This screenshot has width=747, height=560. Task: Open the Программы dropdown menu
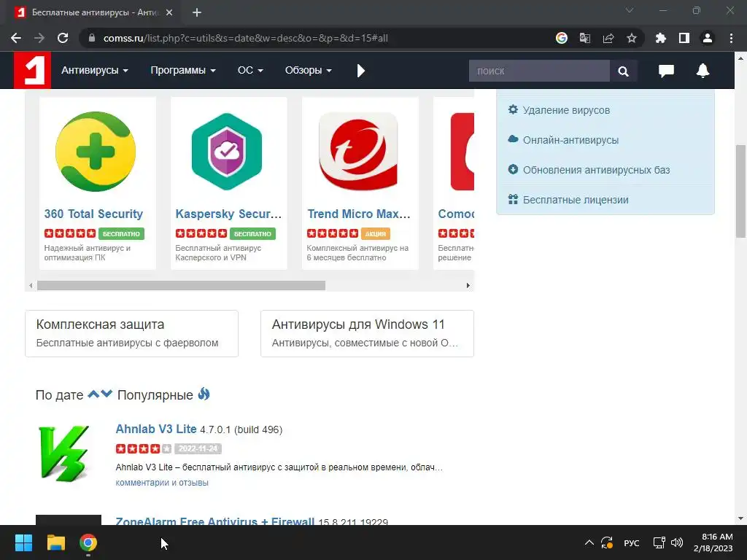tap(183, 71)
